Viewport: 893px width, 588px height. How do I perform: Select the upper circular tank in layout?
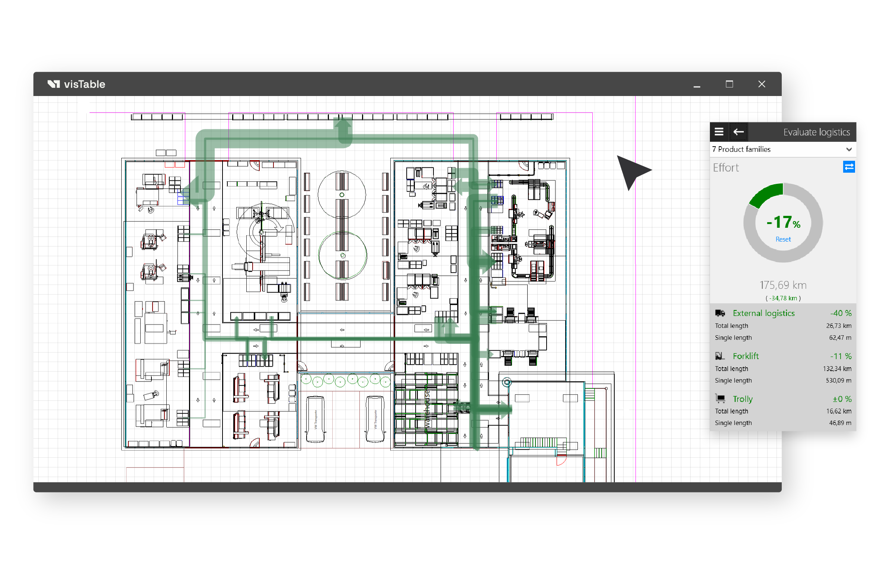tap(342, 195)
